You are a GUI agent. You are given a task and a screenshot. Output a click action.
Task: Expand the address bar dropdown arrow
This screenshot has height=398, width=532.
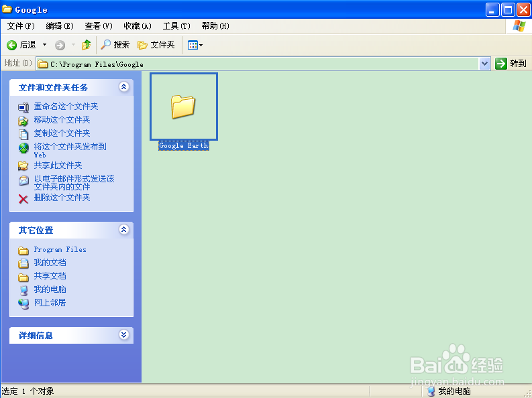click(484, 64)
